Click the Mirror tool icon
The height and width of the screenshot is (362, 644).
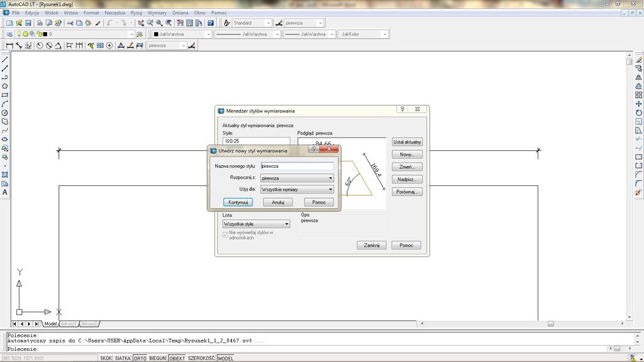tap(639, 77)
